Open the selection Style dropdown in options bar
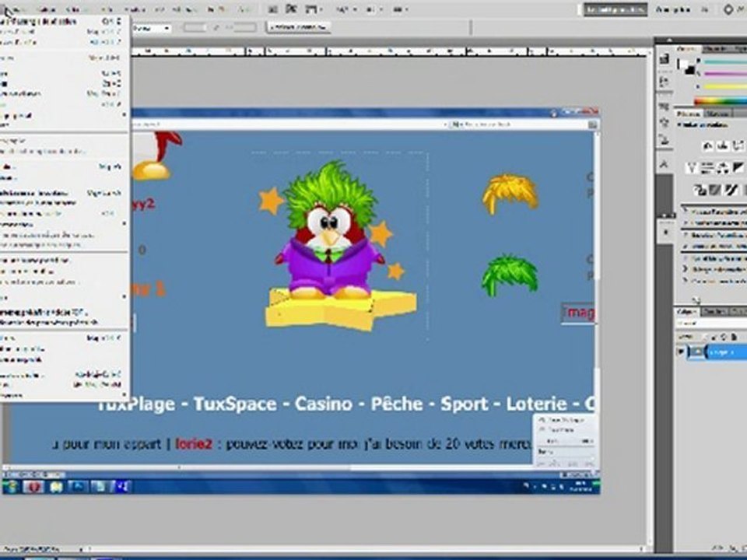747x560 pixels. (x=151, y=28)
